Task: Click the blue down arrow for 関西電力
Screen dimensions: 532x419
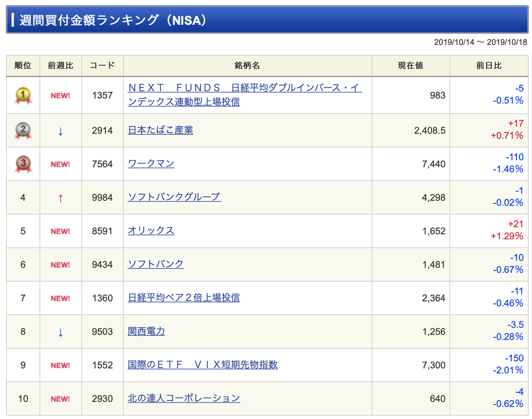Action: coord(61,332)
